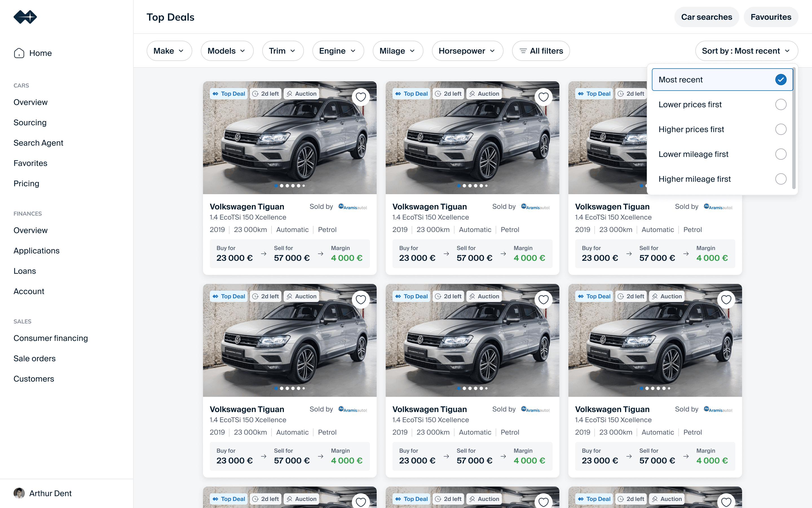This screenshot has width=812, height=508.
Task: Click the 4 000 € margin on top-left card
Action: pos(347,258)
